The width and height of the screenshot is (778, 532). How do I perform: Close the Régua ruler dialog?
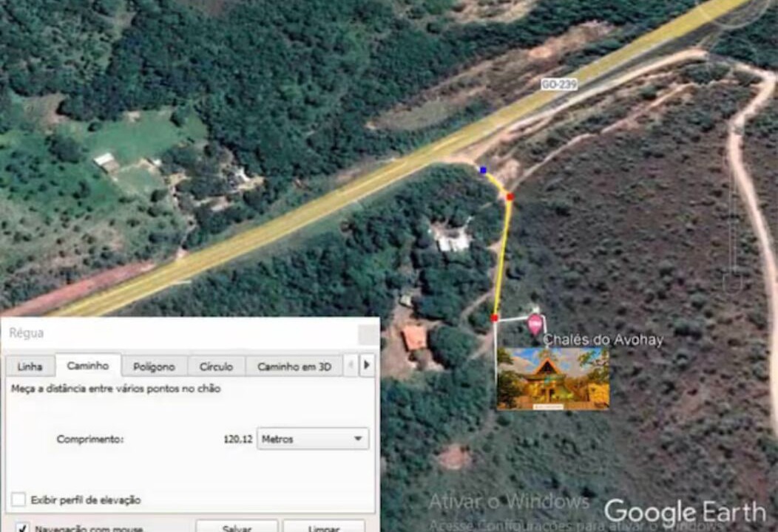[368, 335]
